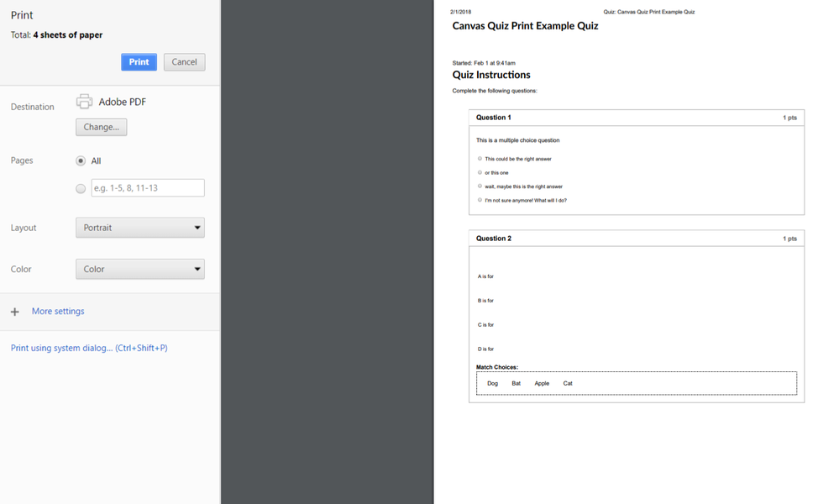The image size is (839, 504).
Task: Select 'I'm not sure anymore!' answer radio
Action: coord(480,200)
